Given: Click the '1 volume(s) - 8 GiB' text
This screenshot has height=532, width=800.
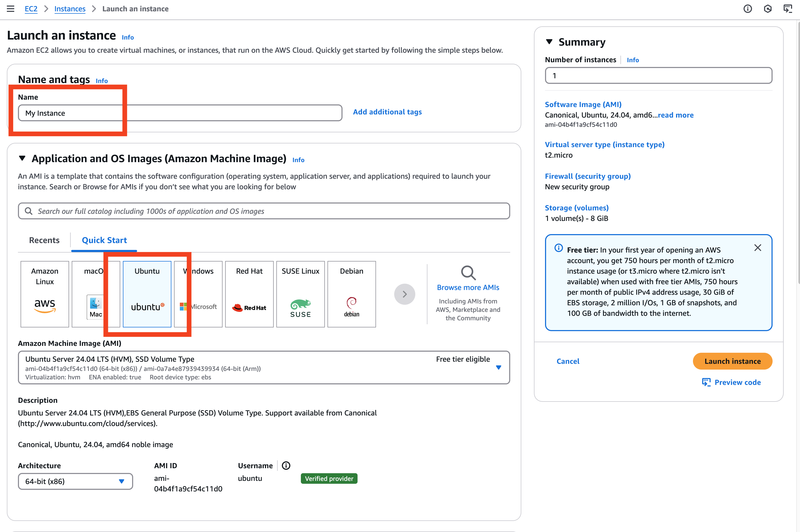Looking at the screenshot, I should pyautogui.click(x=576, y=218).
